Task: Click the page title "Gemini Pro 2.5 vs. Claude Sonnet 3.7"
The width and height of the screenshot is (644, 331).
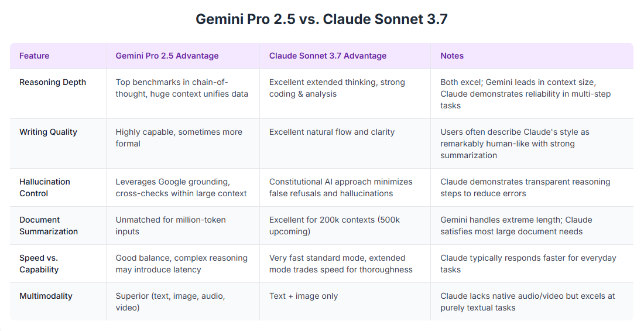Action: pyautogui.click(x=321, y=19)
